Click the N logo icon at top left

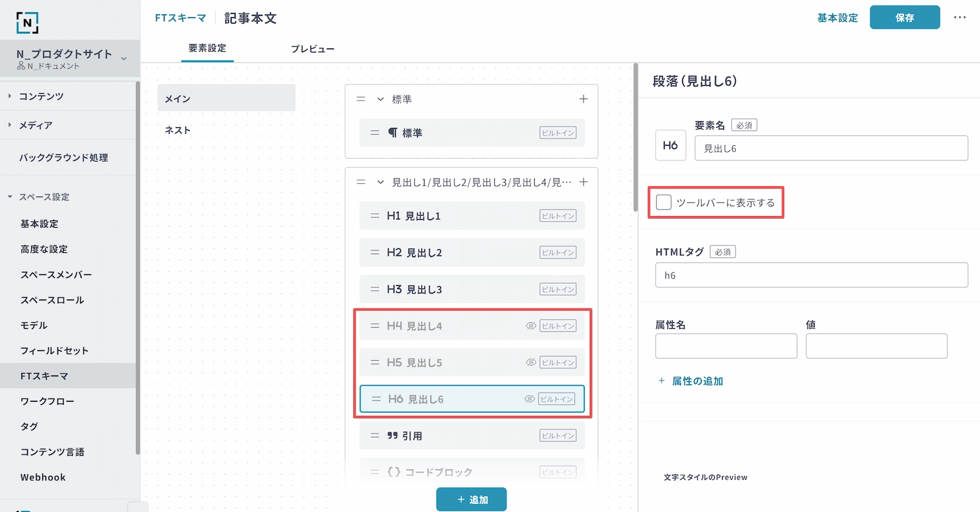click(27, 22)
